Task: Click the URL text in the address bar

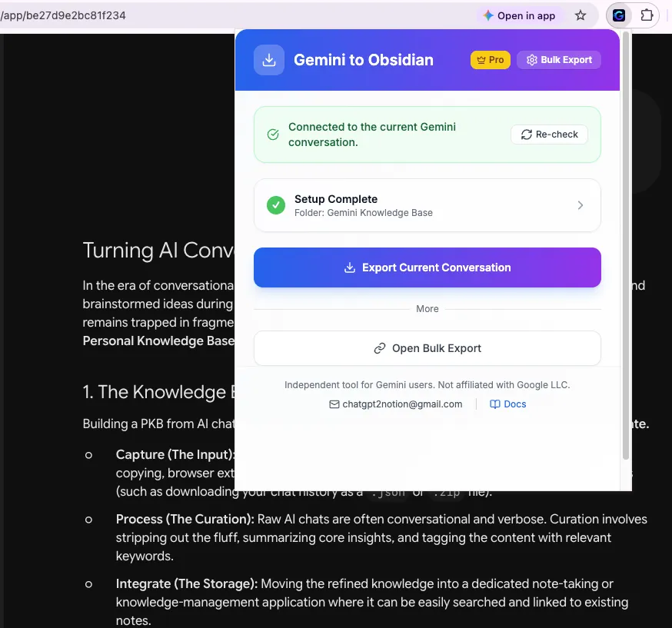Action: point(63,15)
